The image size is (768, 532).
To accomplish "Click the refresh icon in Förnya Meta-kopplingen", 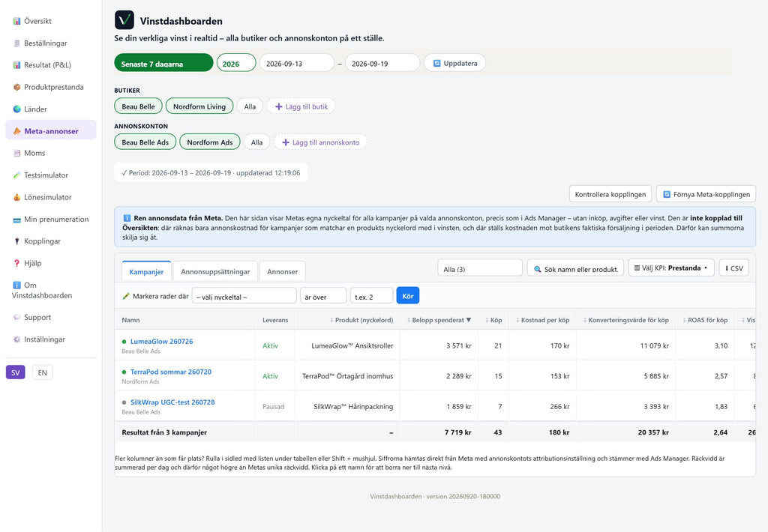I will pyautogui.click(x=667, y=194).
